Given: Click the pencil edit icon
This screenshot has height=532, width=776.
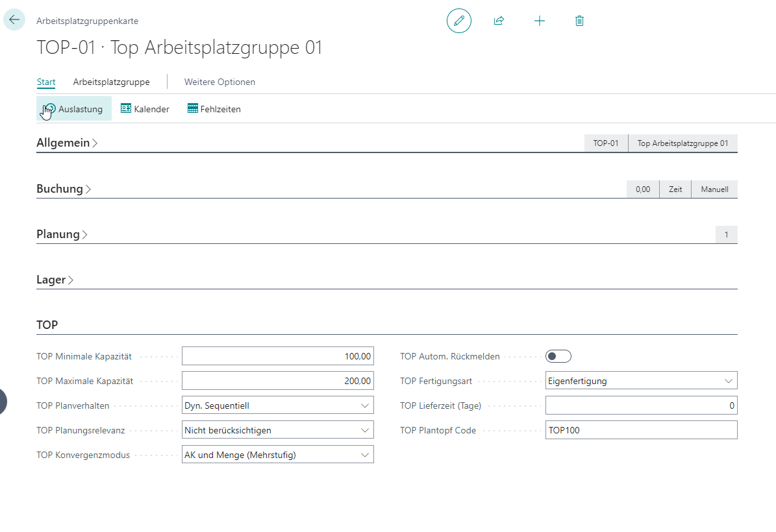Looking at the screenshot, I should [459, 21].
